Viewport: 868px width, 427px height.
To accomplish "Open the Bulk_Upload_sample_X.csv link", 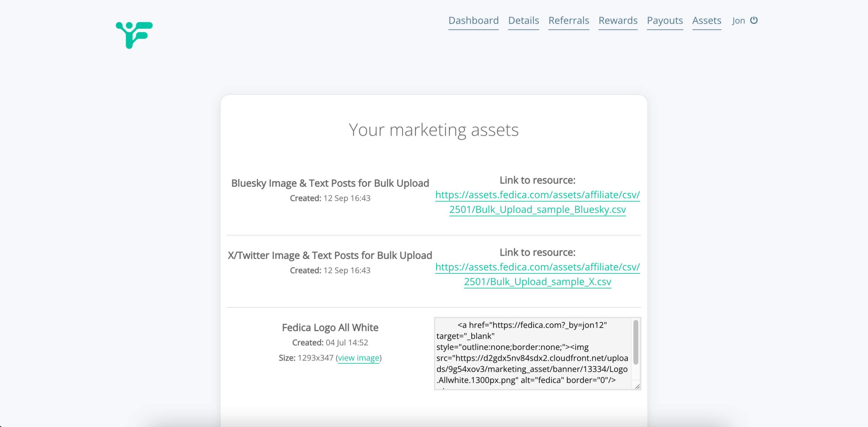I will [x=537, y=274].
